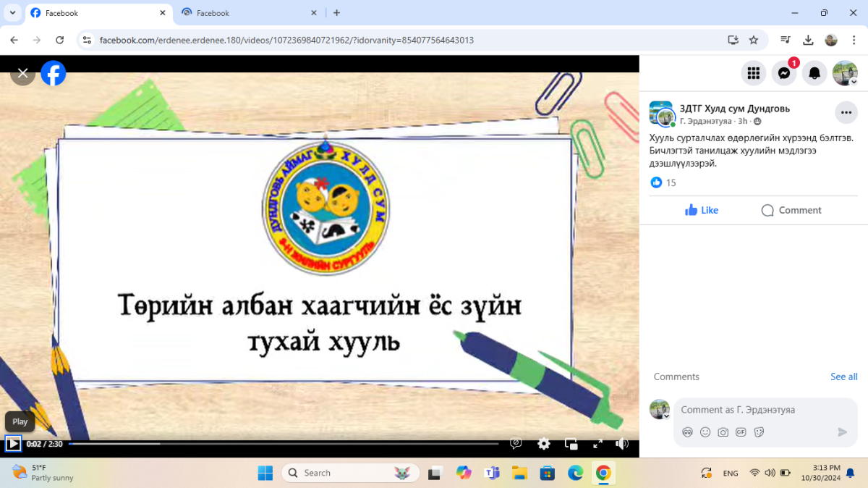Open Microsoft Teams from the taskbar
This screenshot has width=868, height=488.
(492, 473)
